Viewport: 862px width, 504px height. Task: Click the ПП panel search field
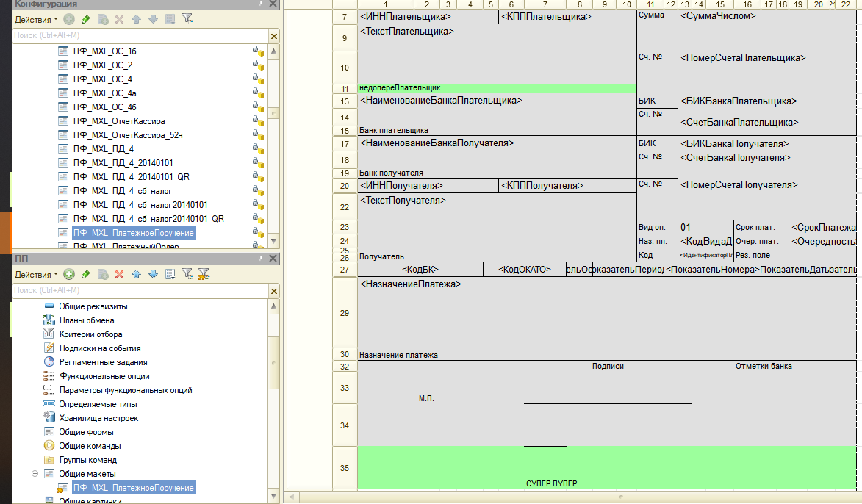[x=140, y=290]
